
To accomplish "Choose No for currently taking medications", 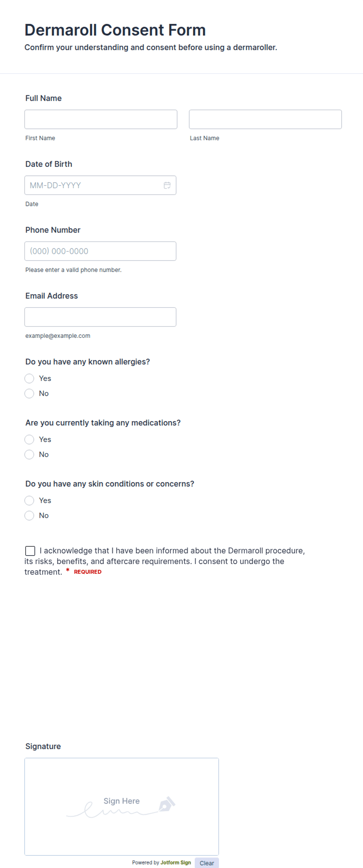I will 29,454.
